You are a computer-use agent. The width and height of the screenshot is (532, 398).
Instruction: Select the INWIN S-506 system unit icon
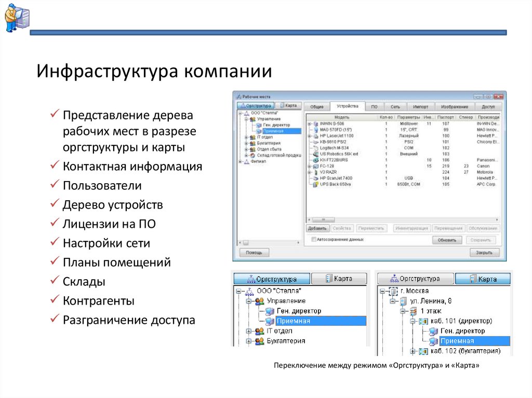[x=316, y=123]
